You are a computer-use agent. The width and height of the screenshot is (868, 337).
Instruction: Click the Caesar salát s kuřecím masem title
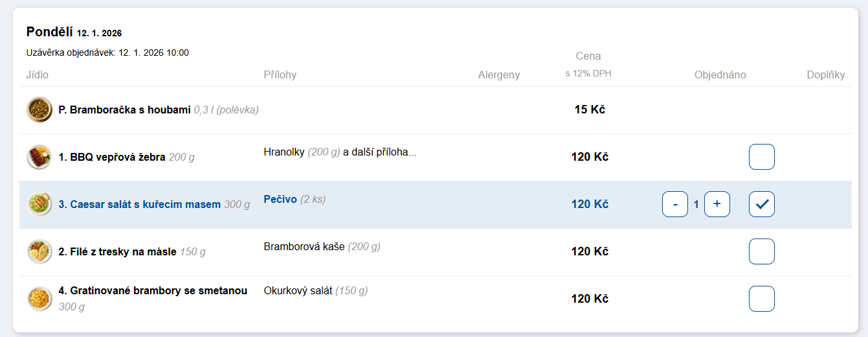(139, 204)
